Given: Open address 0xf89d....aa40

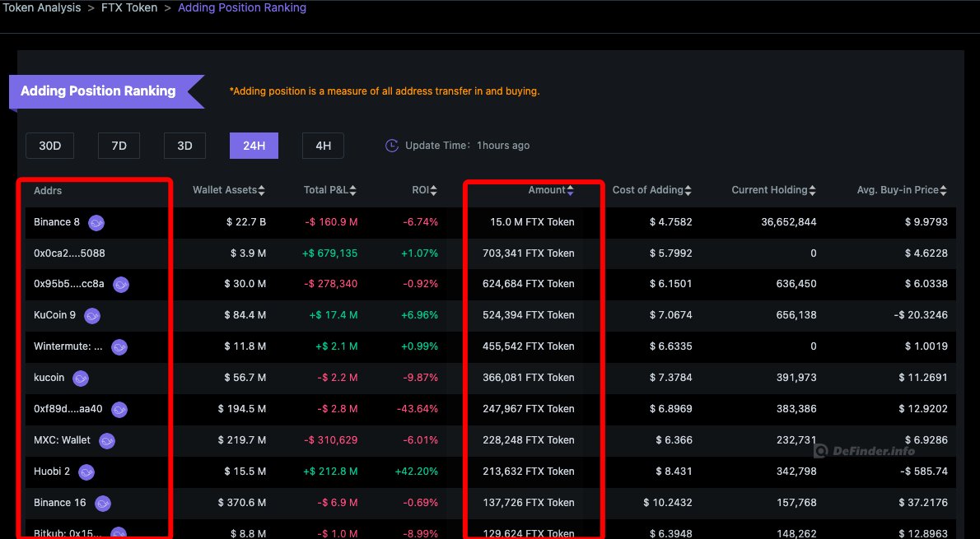Looking at the screenshot, I should tap(68, 408).
